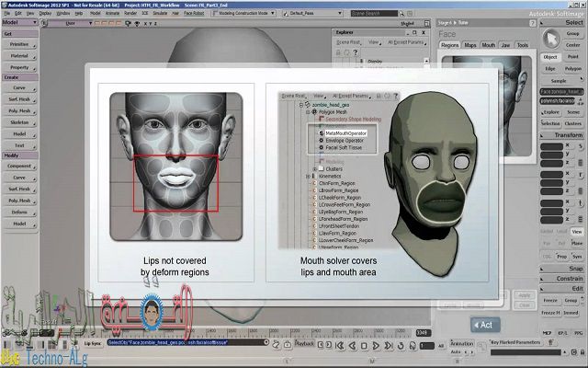Image resolution: width=588 pixels, height=368 pixels.
Task: Click the Clusters button
Action: click(x=573, y=123)
